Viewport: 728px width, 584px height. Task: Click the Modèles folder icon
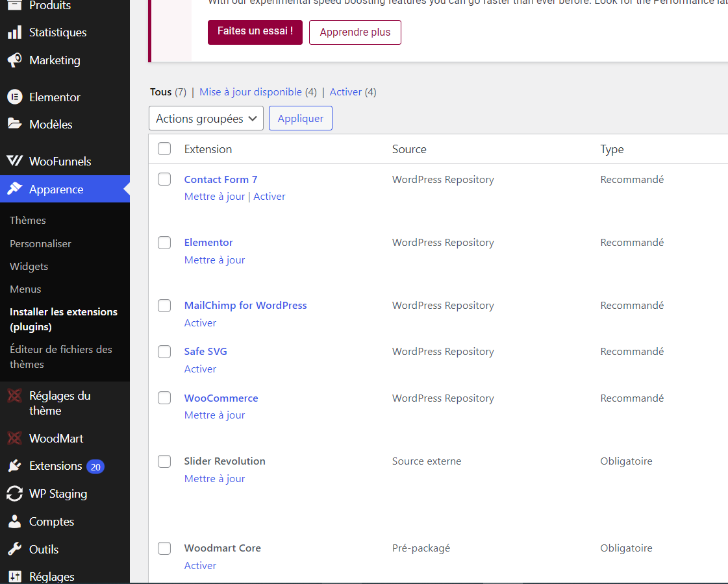14,124
